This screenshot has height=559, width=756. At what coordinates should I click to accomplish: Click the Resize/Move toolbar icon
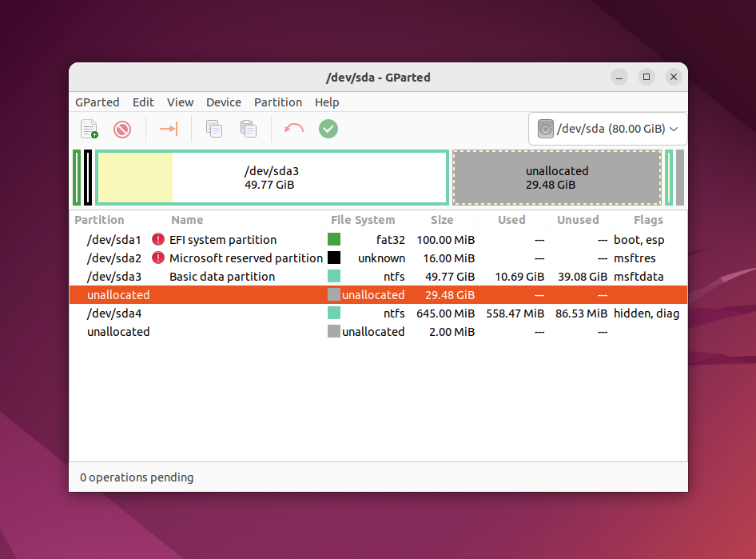click(169, 129)
